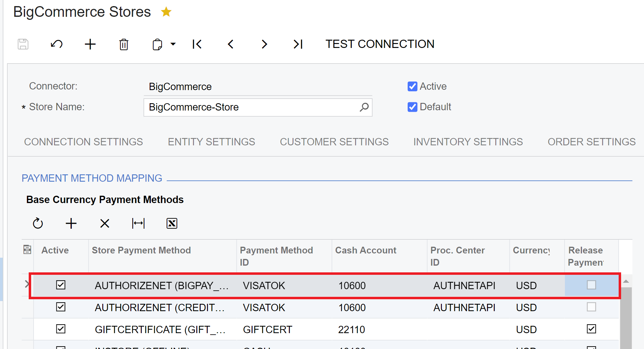Go to the next record
Screen dimensions: 644x349
coord(264,44)
